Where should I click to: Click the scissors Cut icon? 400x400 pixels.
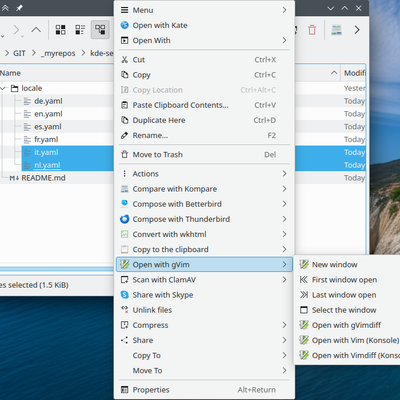(x=124, y=60)
